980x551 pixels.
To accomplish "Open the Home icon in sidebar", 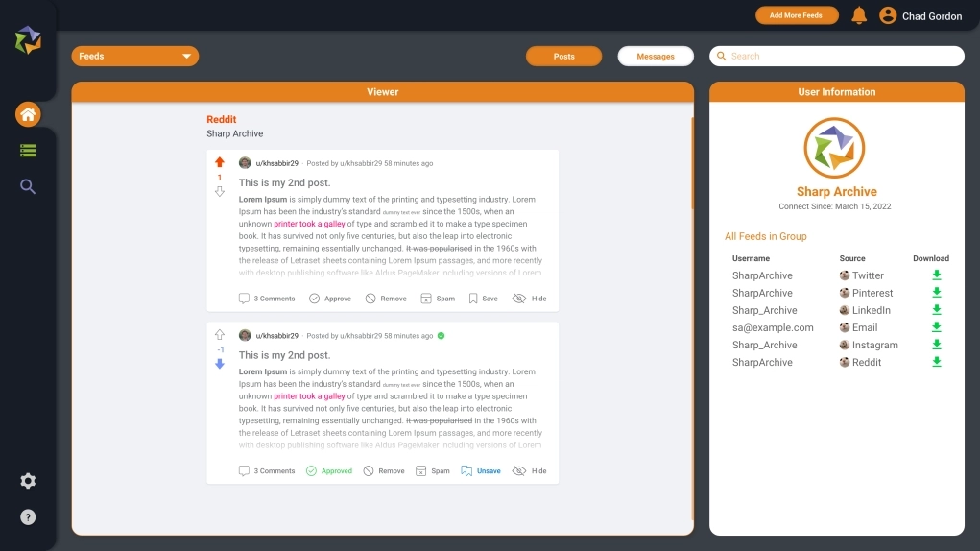I will (28, 114).
